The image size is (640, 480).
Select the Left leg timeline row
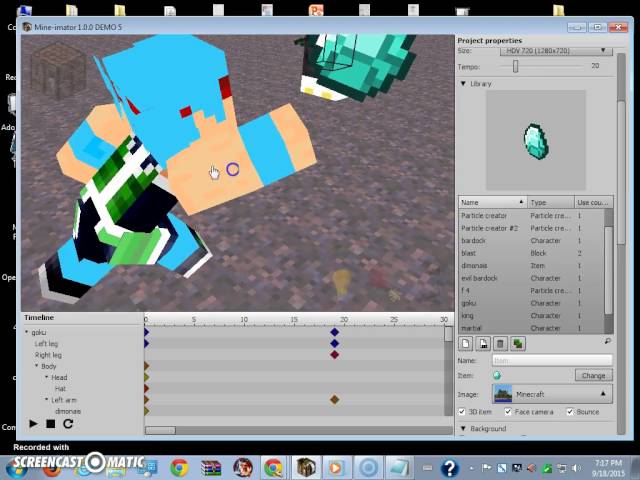[46, 344]
